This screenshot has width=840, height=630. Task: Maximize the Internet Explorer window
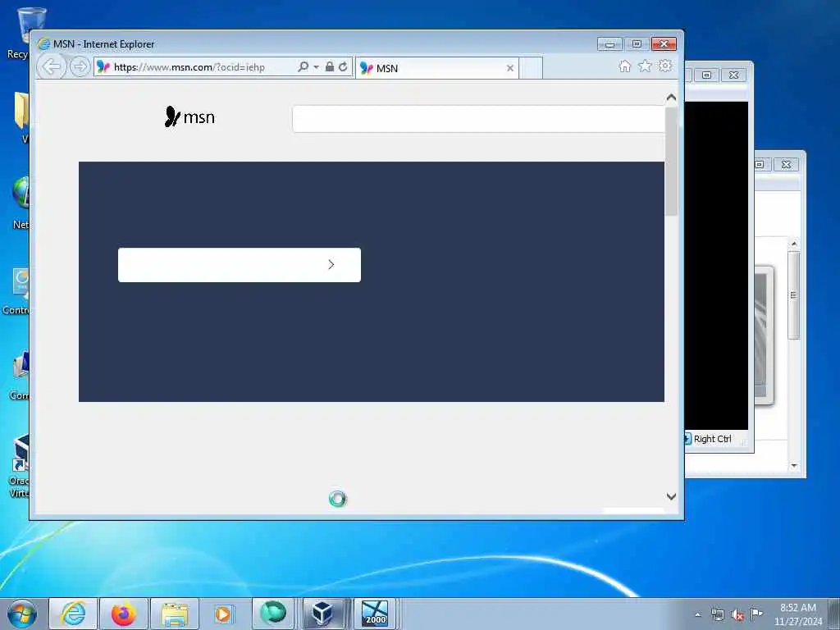(x=637, y=44)
